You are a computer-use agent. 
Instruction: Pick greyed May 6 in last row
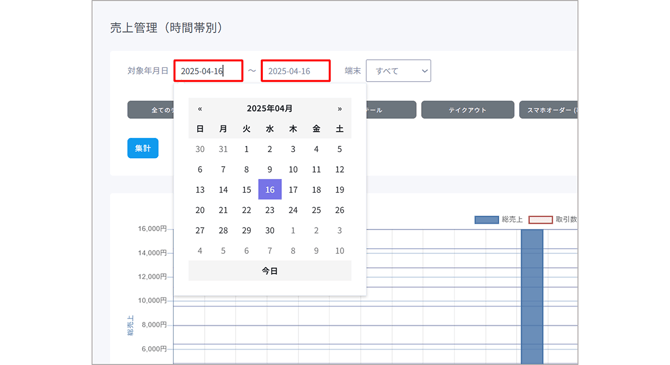pyautogui.click(x=247, y=251)
